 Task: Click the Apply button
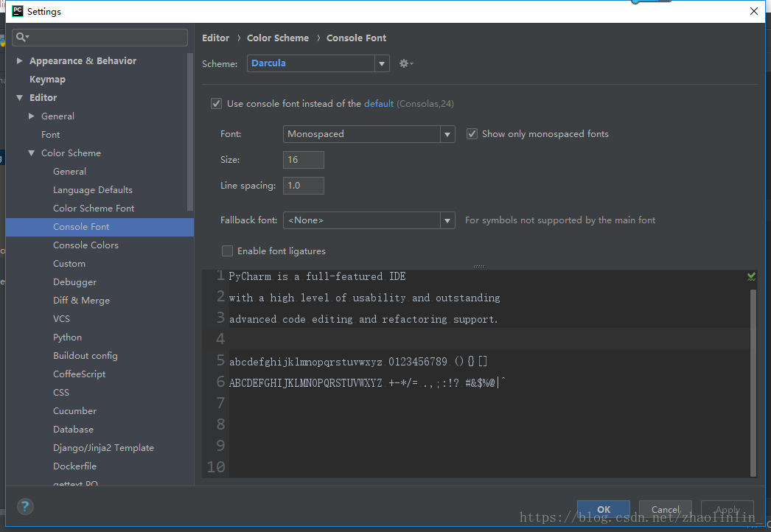point(728,509)
